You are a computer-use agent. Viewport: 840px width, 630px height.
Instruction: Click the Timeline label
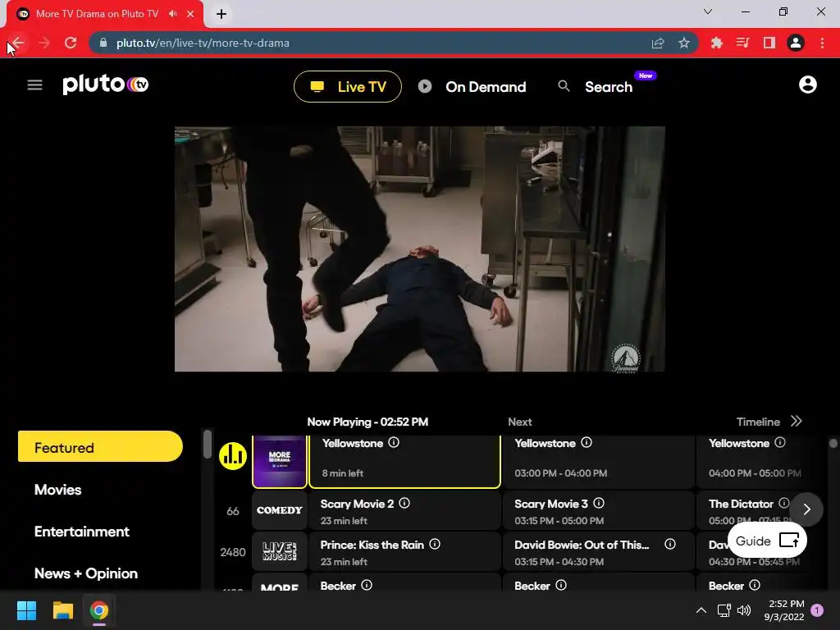tap(758, 422)
